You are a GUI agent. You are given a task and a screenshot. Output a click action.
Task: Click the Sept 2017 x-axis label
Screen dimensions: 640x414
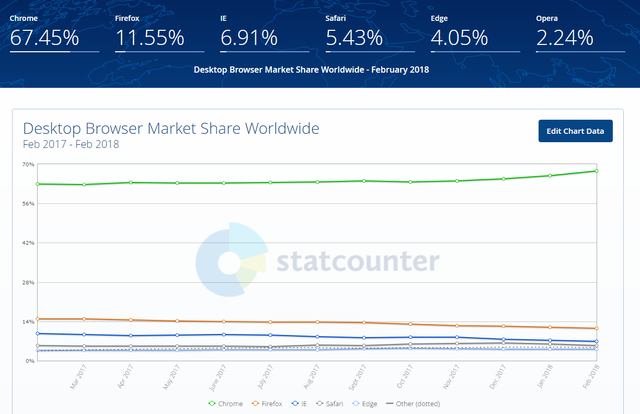(358, 378)
